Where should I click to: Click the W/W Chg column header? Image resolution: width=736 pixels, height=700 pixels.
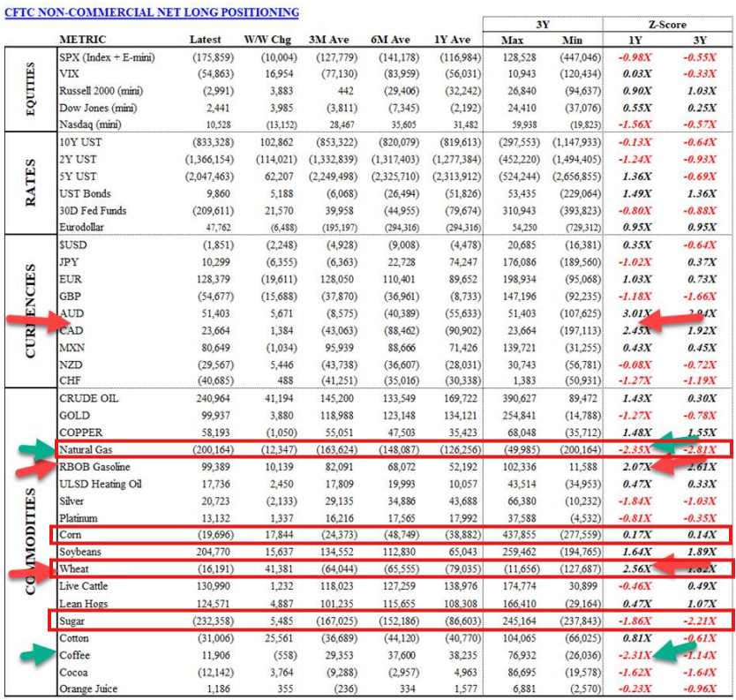click(x=267, y=40)
